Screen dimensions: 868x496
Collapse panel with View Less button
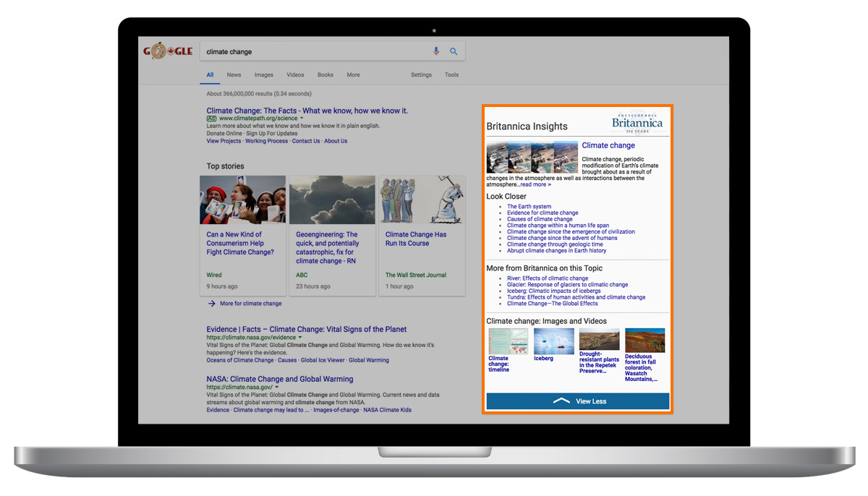tap(578, 401)
